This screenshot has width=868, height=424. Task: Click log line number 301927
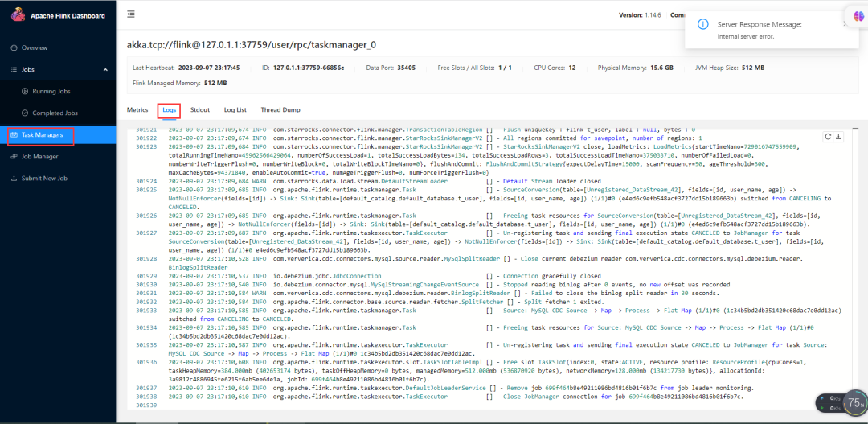(x=146, y=233)
